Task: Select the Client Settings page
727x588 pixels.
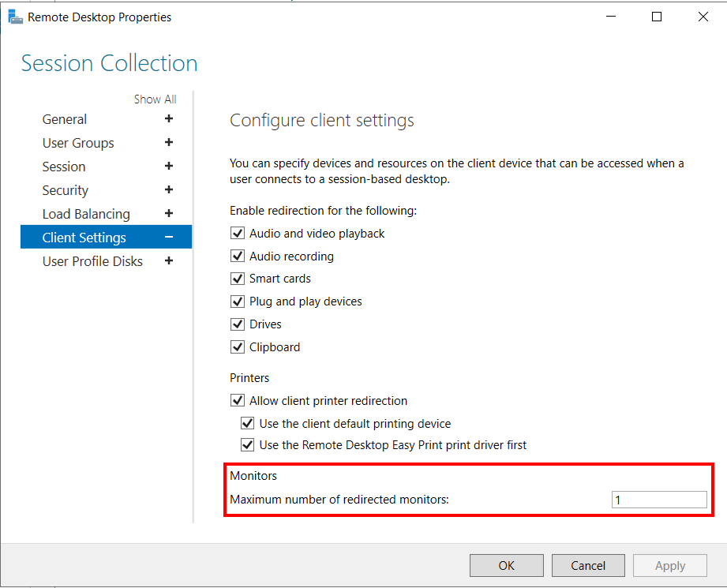Action: coord(107,237)
